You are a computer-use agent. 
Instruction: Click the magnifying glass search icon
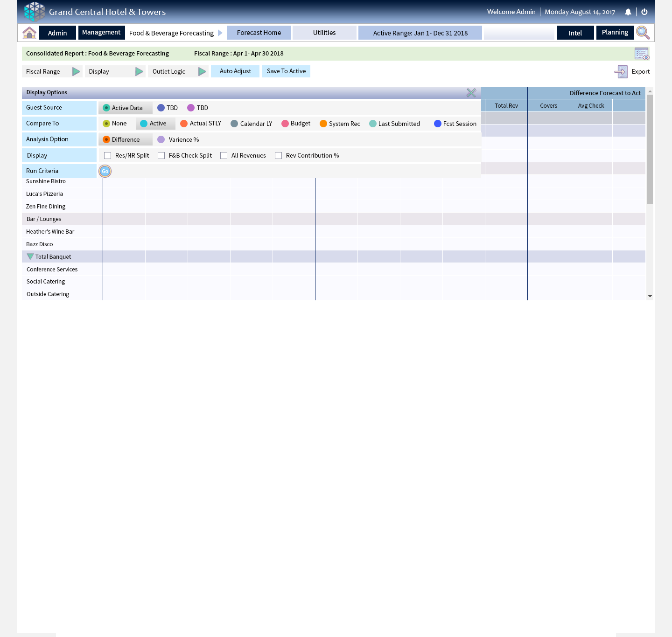coord(643,33)
